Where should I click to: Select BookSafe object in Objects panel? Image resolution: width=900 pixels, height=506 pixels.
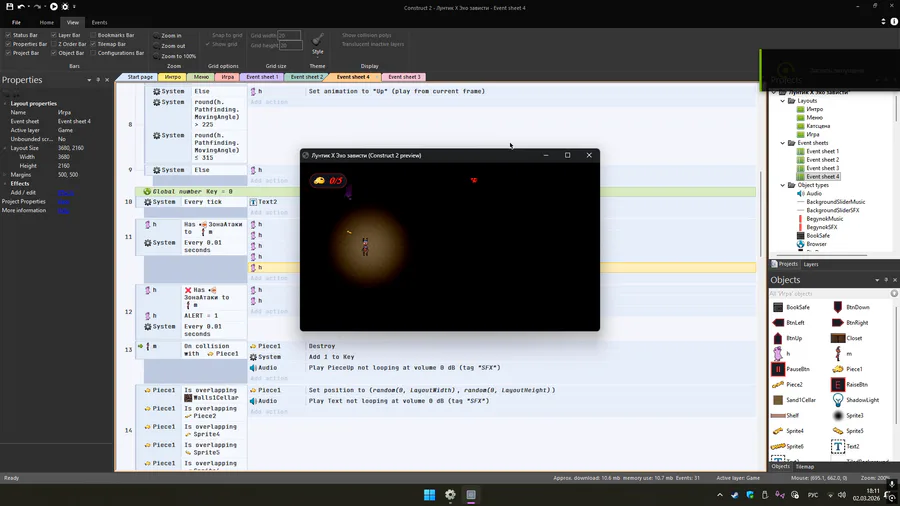(x=792, y=308)
